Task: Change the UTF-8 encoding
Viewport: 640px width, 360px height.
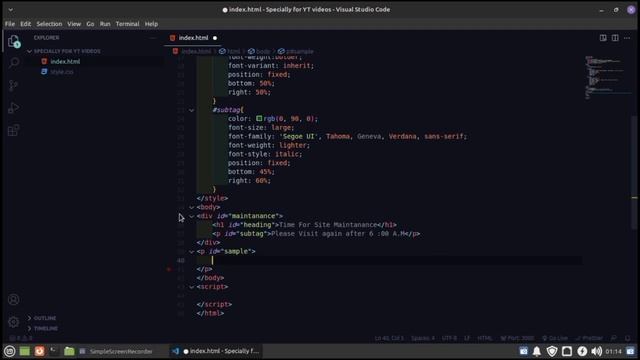Action: point(449,338)
